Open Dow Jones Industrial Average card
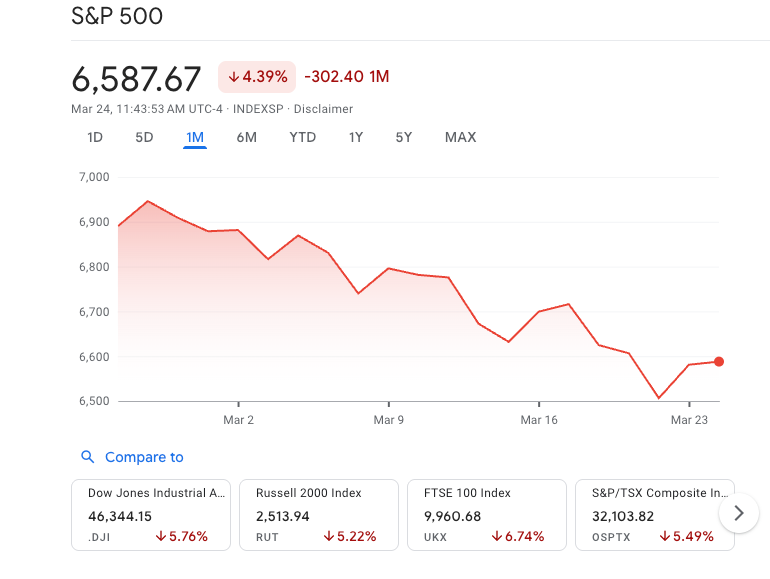Viewport: 770px width, 579px height. point(151,515)
